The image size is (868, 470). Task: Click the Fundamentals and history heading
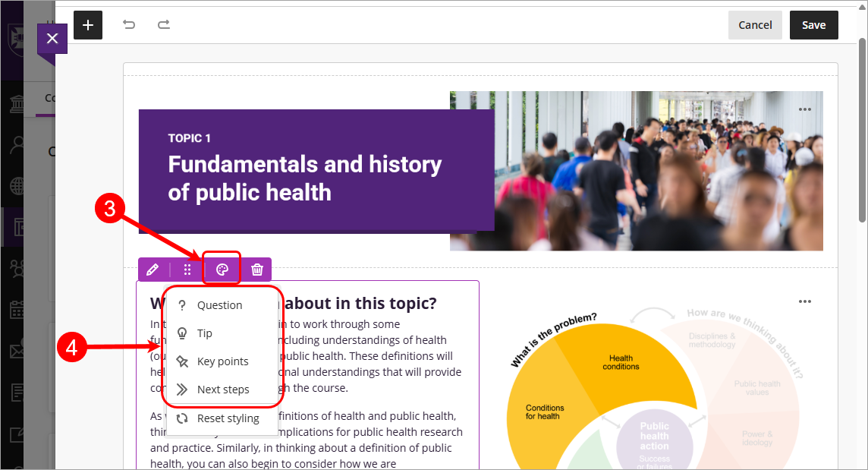pos(304,178)
